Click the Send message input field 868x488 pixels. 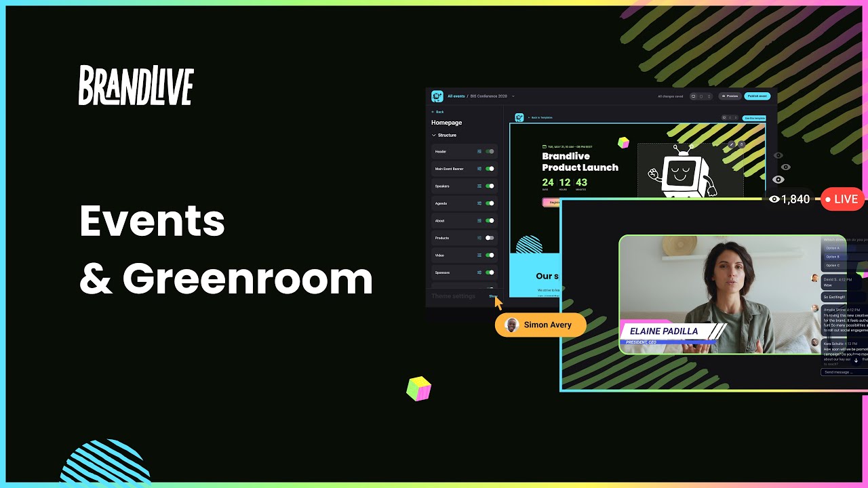pos(844,372)
